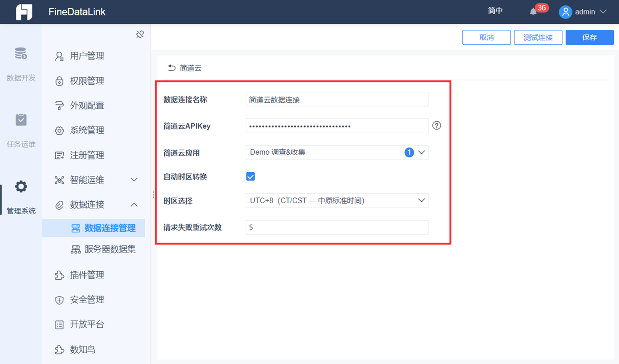This screenshot has height=364, width=619.
Task: Edit the 简道云APIKey password field
Action: click(337, 126)
